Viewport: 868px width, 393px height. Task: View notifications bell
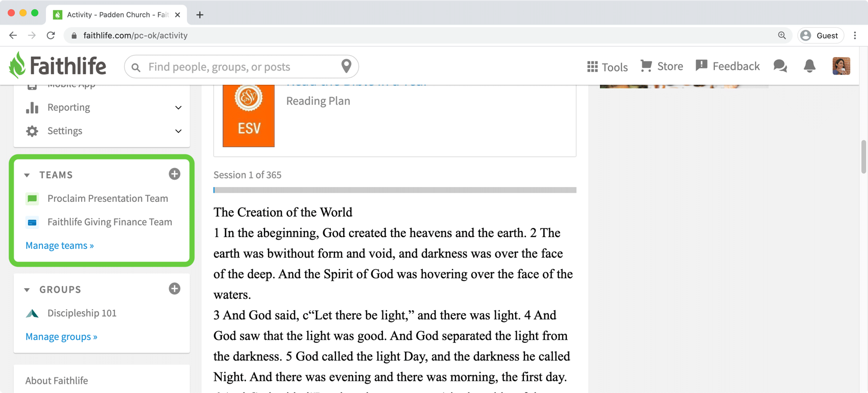[x=810, y=66]
